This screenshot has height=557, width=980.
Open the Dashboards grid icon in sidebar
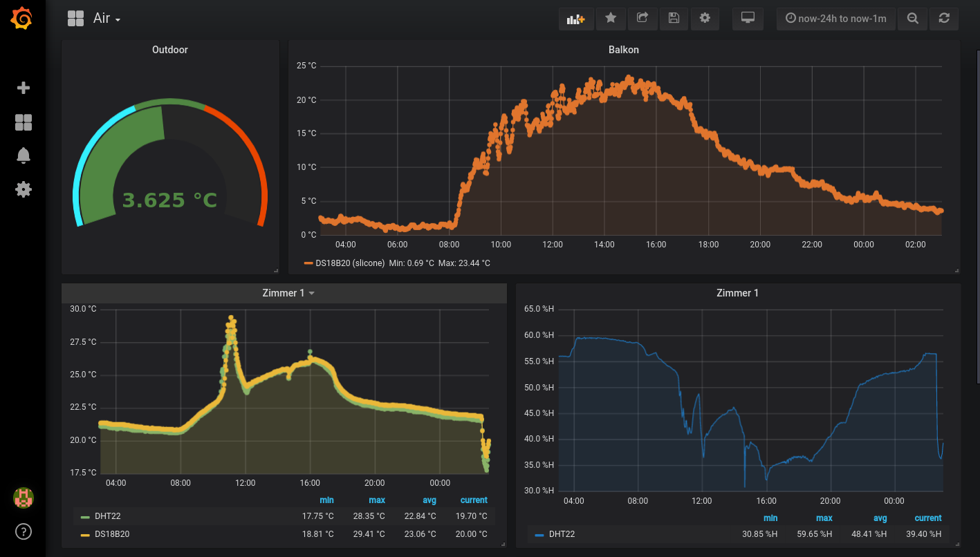(x=24, y=122)
